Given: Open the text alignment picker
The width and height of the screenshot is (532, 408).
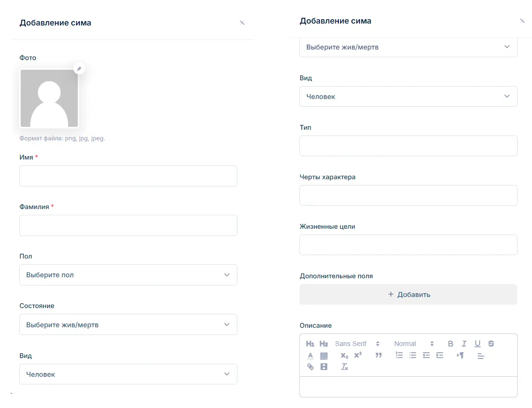Looking at the screenshot, I should [481, 356].
